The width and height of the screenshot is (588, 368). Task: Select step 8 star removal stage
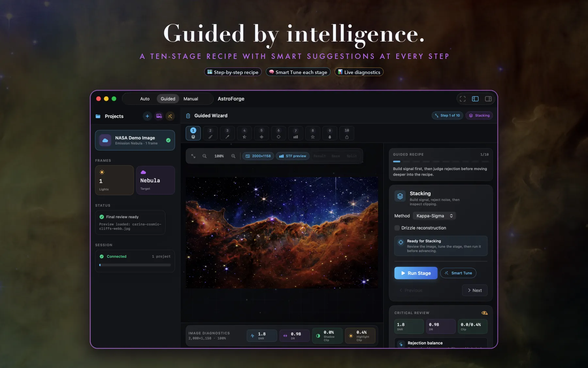pos(313,133)
